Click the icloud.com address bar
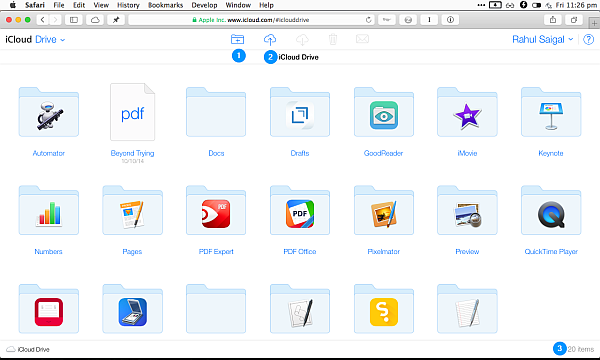The width and height of the screenshot is (600, 360). tap(251, 20)
